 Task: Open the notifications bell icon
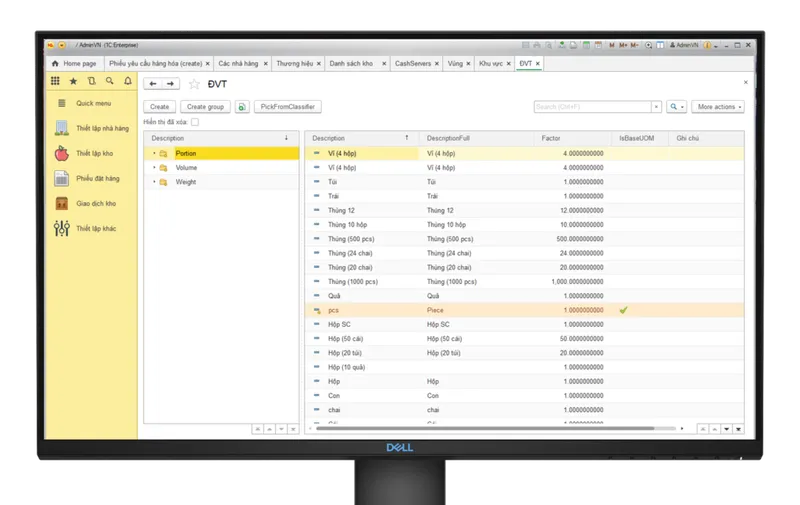(128, 81)
